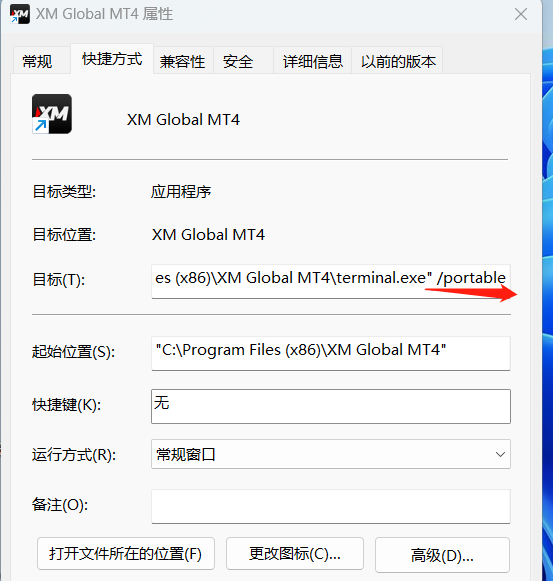Click the 起始位置(S) input field
This screenshot has width=553, height=581.
(x=331, y=353)
